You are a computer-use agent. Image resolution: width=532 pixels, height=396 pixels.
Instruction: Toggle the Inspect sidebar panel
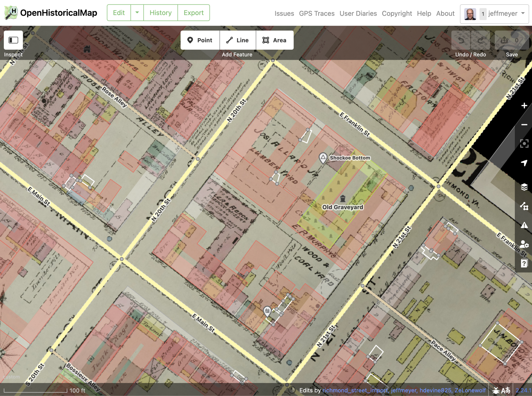pos(13,40)
